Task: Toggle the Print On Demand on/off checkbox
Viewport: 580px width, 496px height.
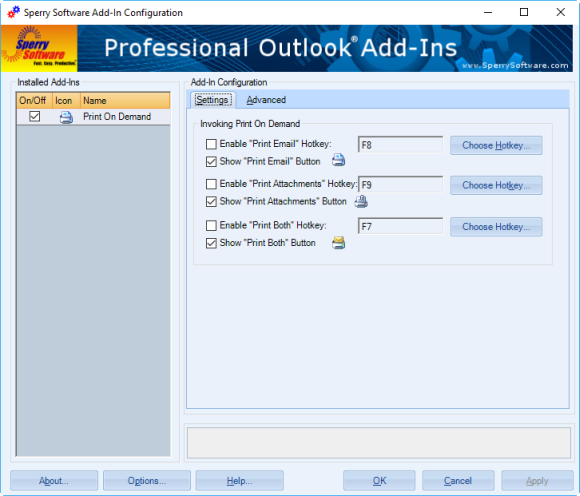Action: click(34, 117)
